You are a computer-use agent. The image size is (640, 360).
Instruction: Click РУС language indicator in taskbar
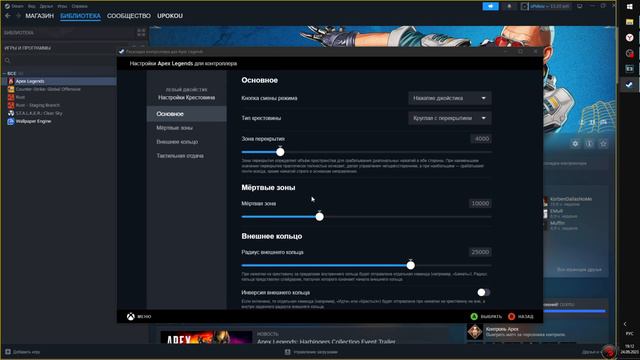pos(629,333)
